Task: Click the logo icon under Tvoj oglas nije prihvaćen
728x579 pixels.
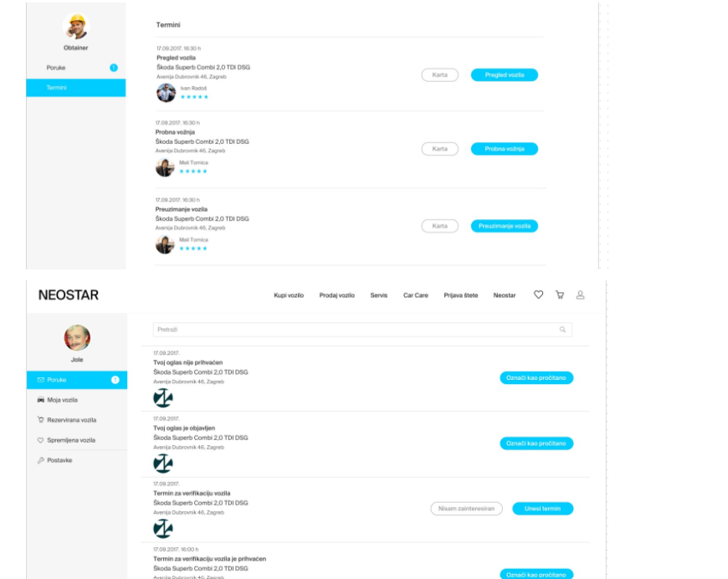Action: pos(163,398)
